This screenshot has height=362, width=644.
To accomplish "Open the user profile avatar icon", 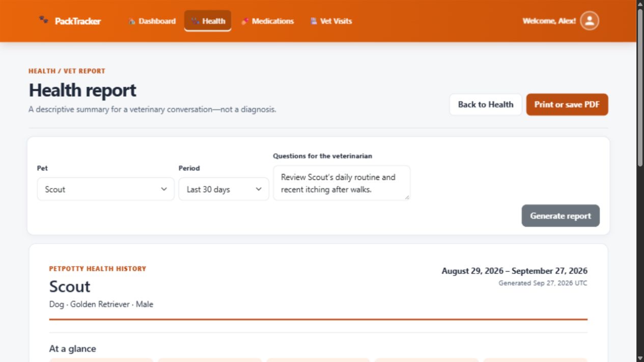I will click(590, 21).
